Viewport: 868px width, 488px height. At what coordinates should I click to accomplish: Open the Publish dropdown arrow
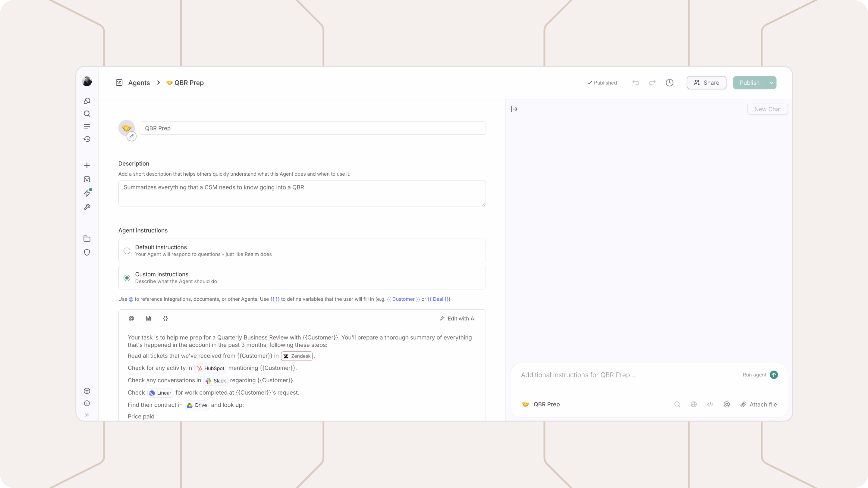point(771,83)
